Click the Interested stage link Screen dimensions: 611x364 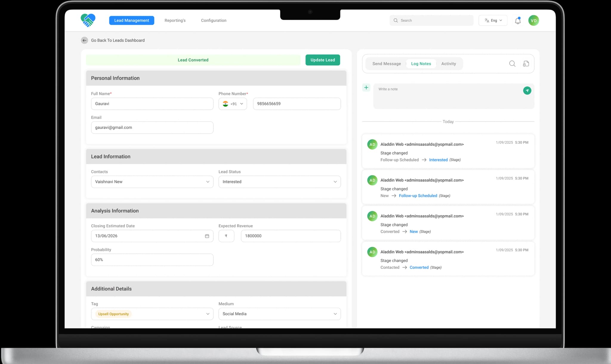(438, 160)
